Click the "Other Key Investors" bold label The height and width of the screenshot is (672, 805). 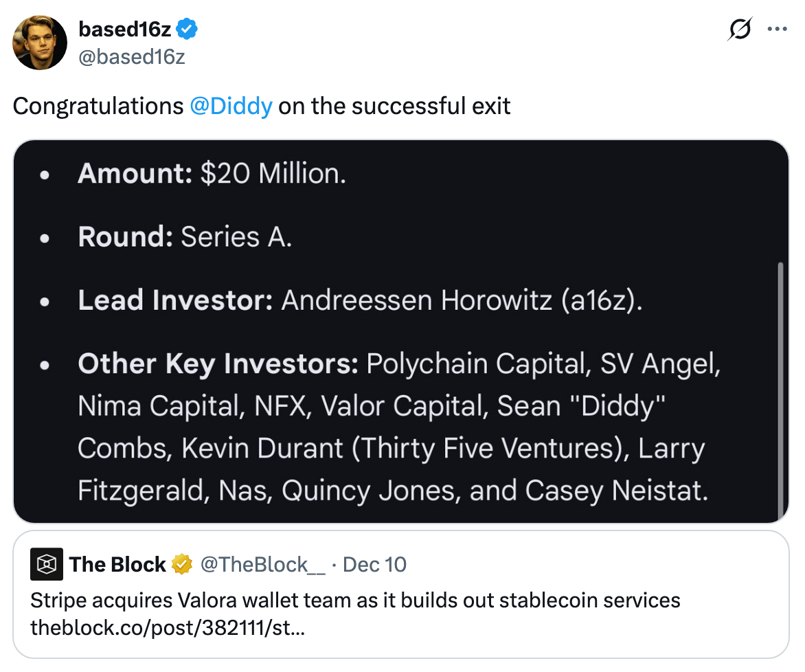(x=218, y=364)
